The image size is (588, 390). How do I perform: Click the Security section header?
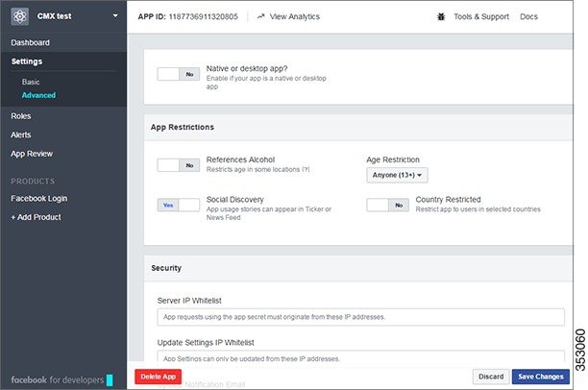(166, 268)
